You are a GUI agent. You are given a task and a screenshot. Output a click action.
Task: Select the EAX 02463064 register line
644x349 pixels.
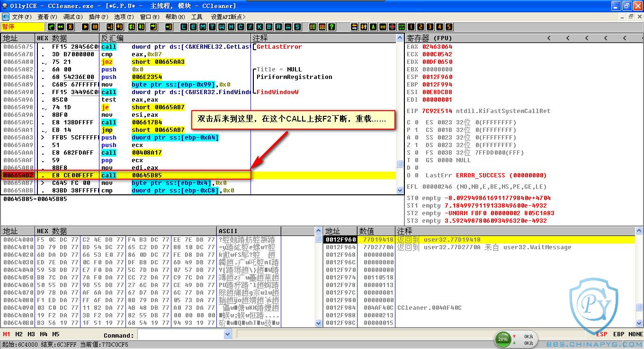[x=429, y=47]
